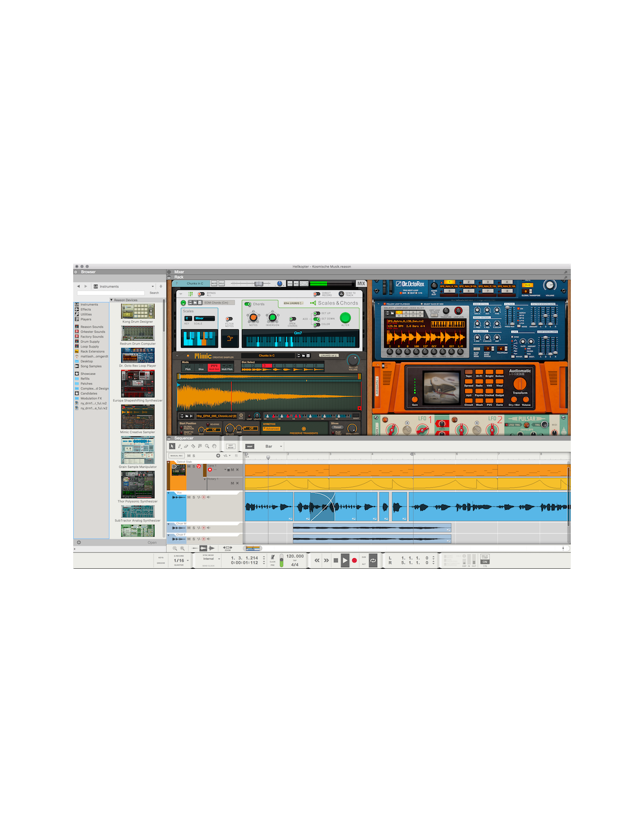Viewport: 644px width, 833px height.
Task: Select Slice mode in Mimic
Action: pyautogui.click(x=201, y=367)
